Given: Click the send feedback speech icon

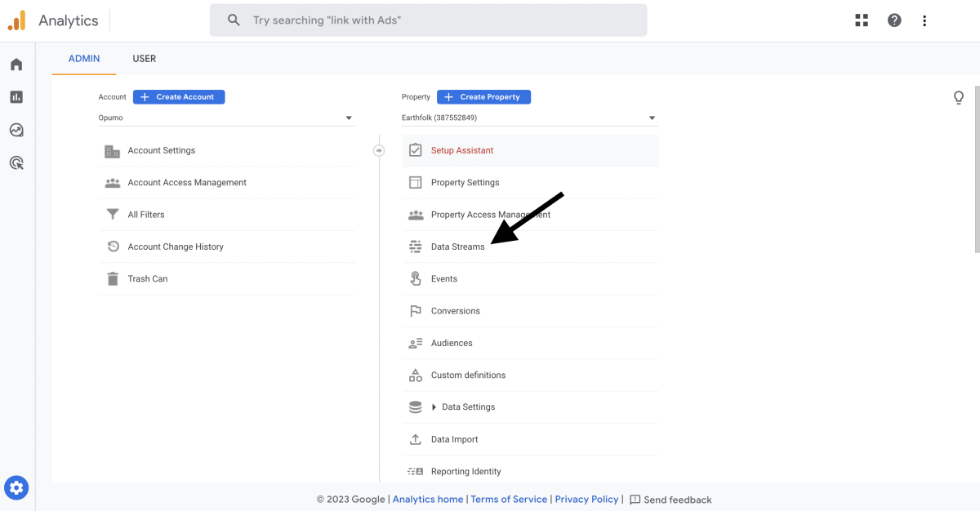Looking at the screenshot, I should click(635, 500).
